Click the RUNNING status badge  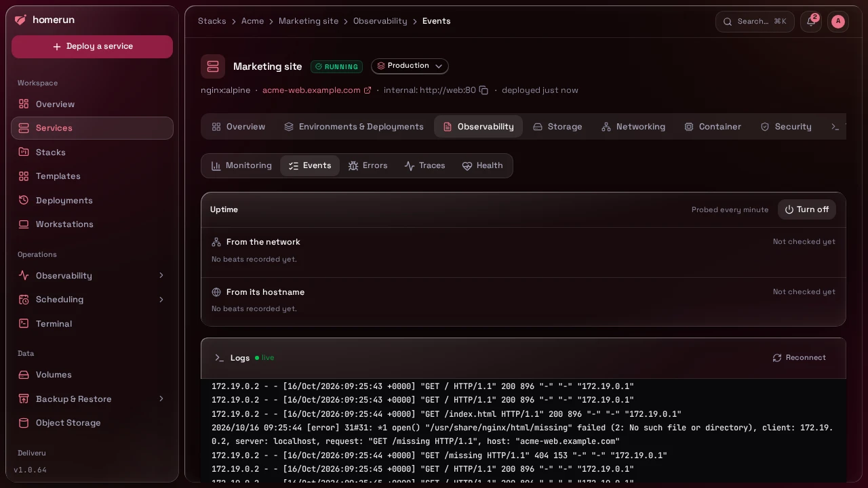pyautogui.click(x=336, y=67)
